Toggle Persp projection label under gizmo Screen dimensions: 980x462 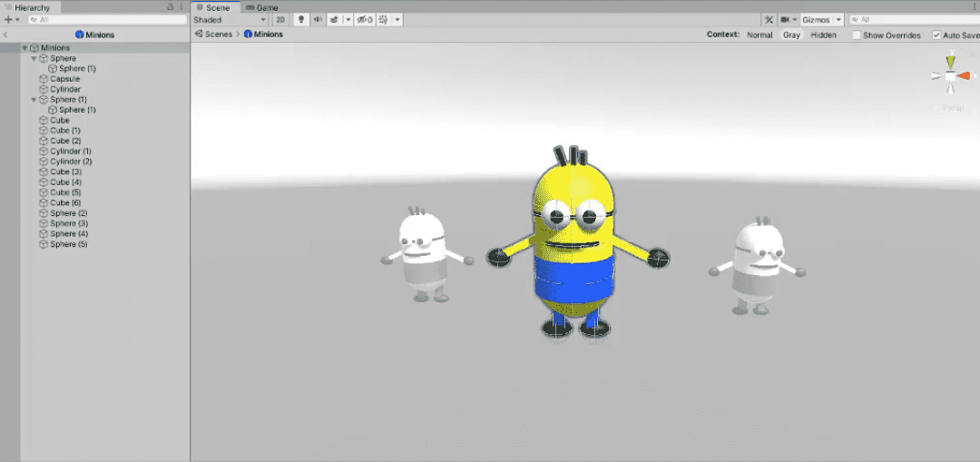coord(953,107)
